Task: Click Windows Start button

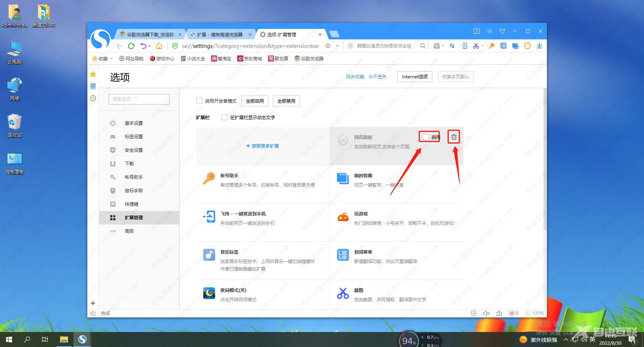Action: (x=9, y=340)
